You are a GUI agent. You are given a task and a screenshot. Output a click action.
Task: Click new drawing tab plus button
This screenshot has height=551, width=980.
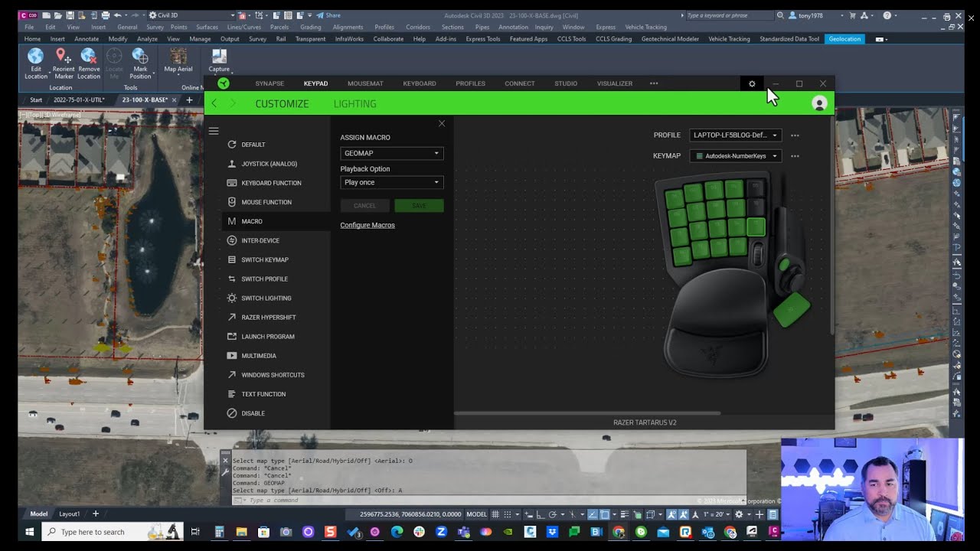189,99
